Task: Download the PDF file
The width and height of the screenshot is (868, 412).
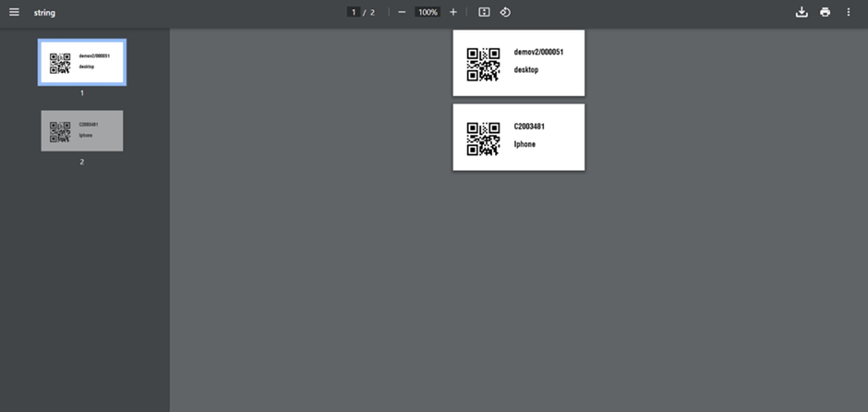Action: click(x=801, y=12)
